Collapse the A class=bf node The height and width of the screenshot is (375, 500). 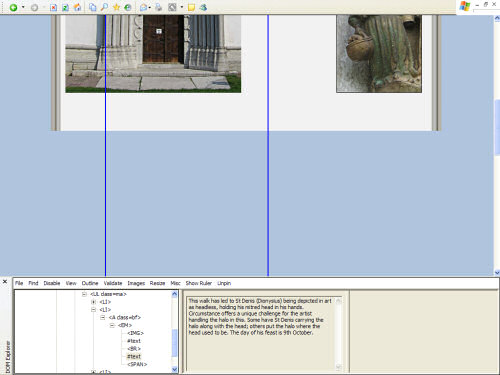[x=103, y=317]
